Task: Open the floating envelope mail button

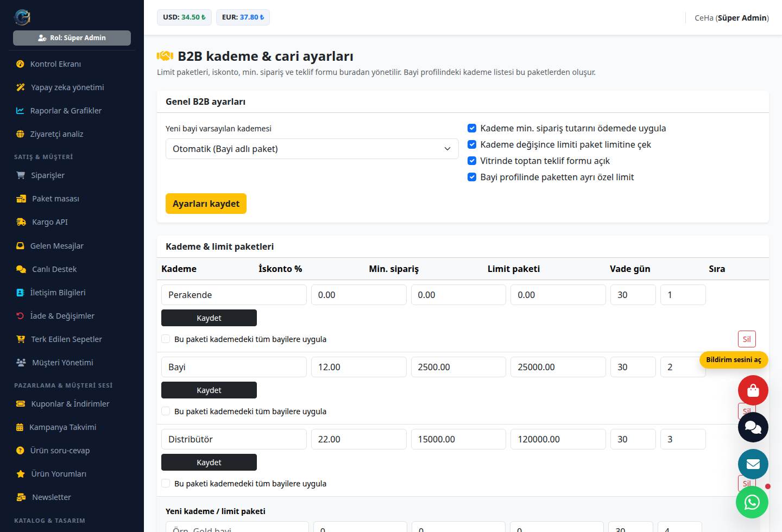Action: [753, 464]
